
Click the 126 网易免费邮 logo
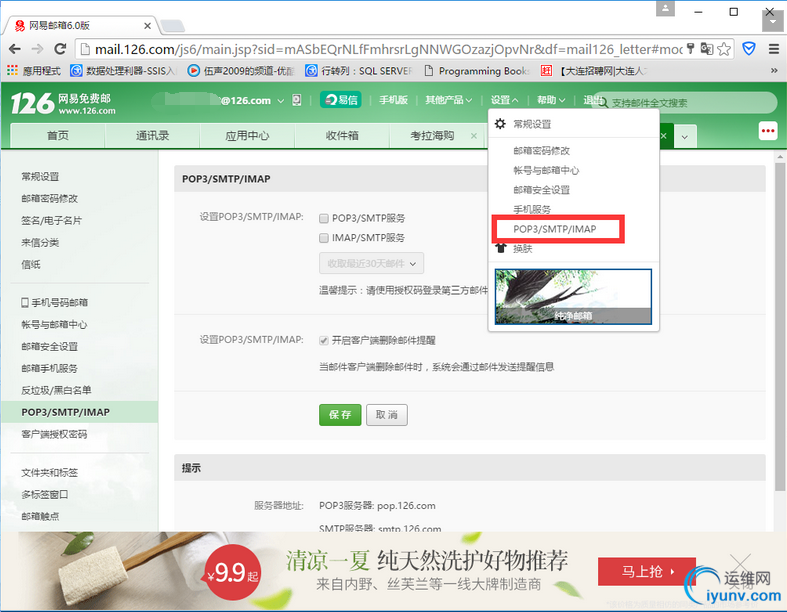click(63, 103)
